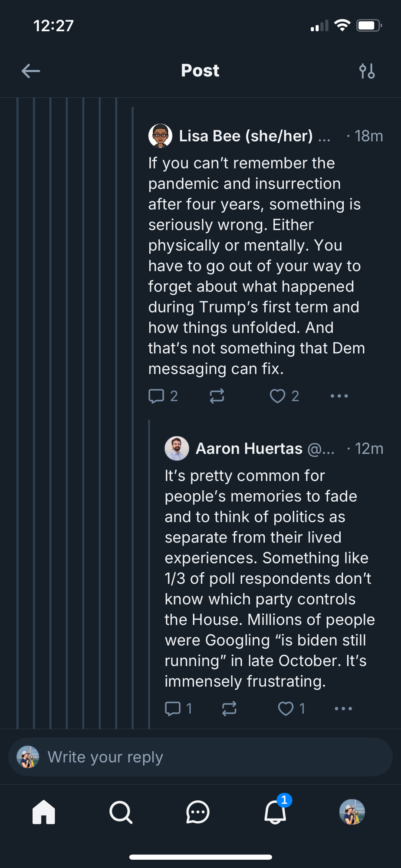Open Aaron Huertas's profile avatar
401x868 pixels.
click(177, 448)
